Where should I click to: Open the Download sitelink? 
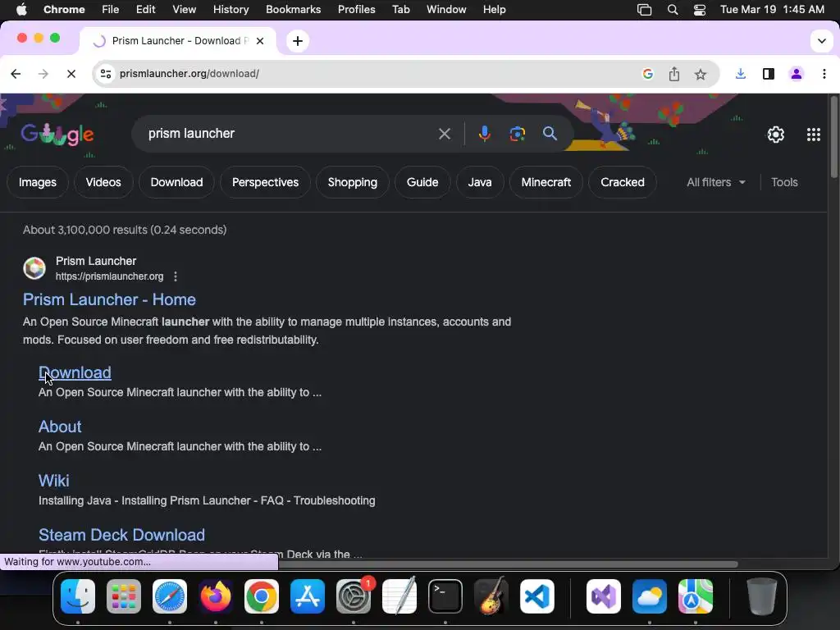point(75,372)
